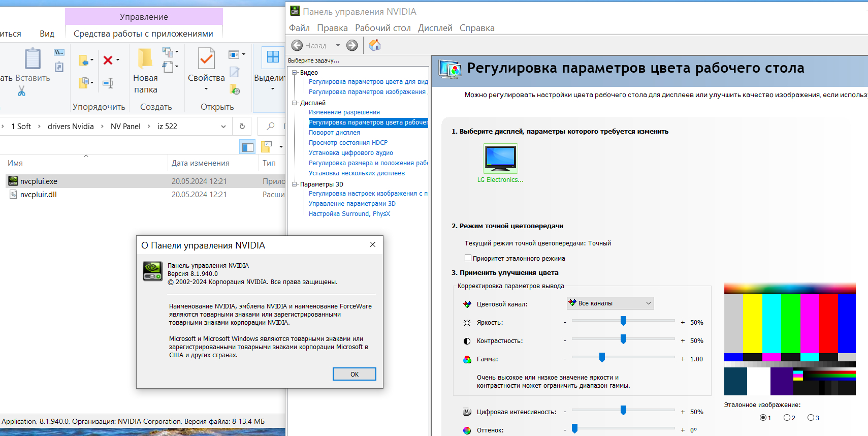Open Просмотр состояния HDCP link
868x436 pixels.
pyautogui.click(x=348, y=143)
